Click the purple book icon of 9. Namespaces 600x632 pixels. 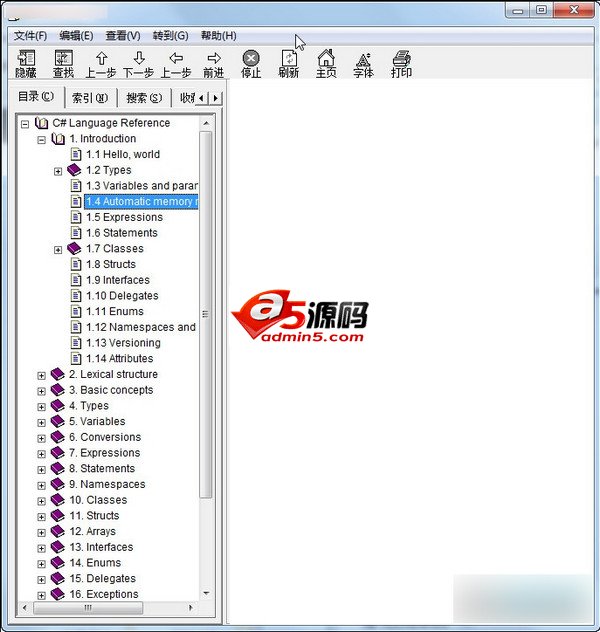click(58, 484)
